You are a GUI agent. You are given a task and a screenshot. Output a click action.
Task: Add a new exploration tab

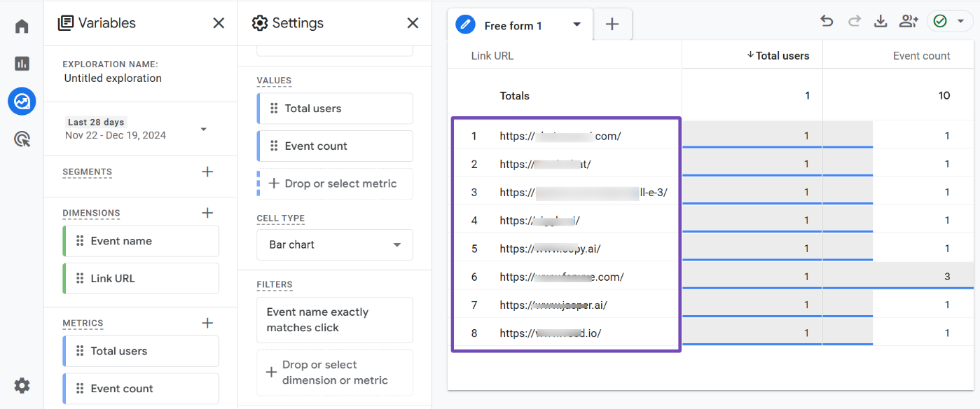point(612,25)
